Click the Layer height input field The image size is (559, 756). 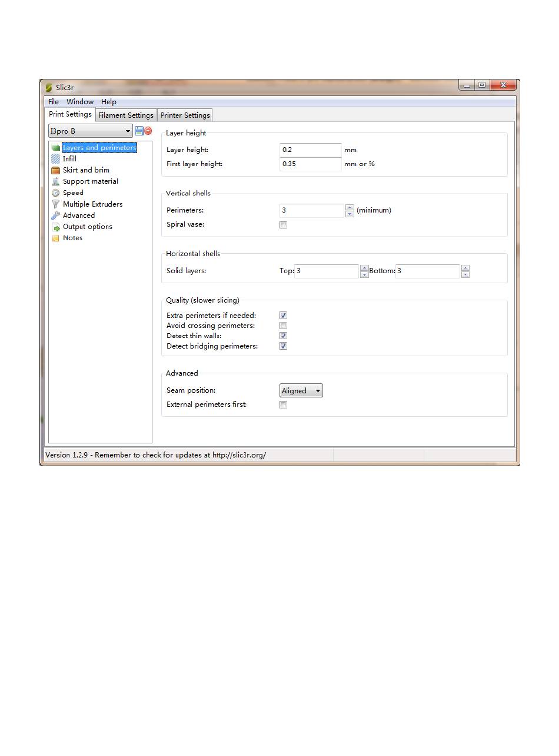311,150
